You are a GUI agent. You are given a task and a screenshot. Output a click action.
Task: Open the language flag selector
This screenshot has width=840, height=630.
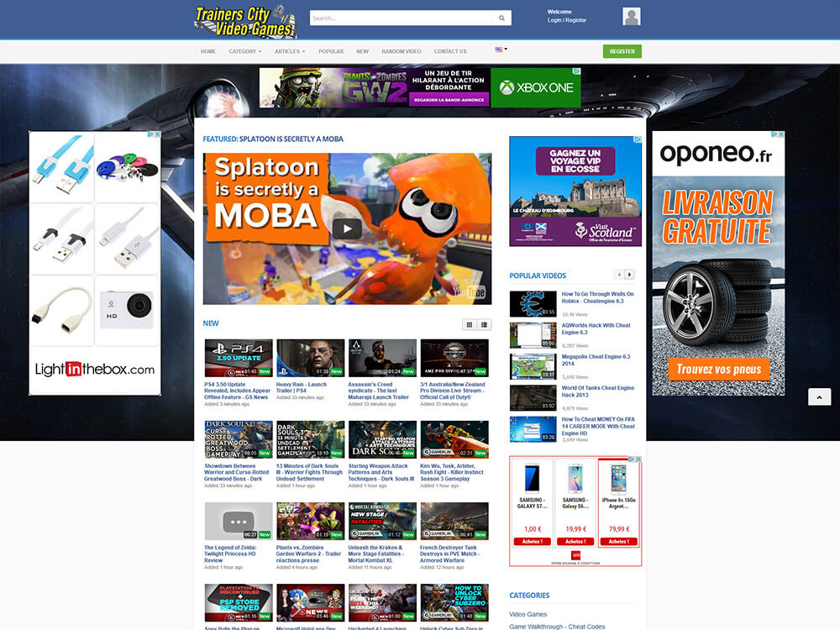[501, 50]
